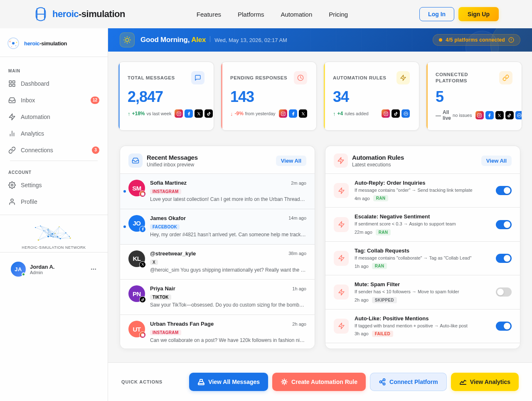Click the FAILED status tag
This screenshot has height=401, width=532.
(382, 334)
